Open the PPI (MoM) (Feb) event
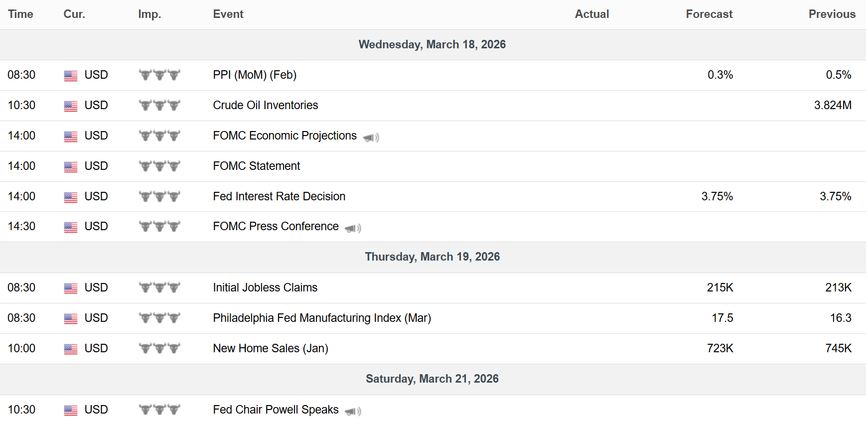 coord(255,75)
